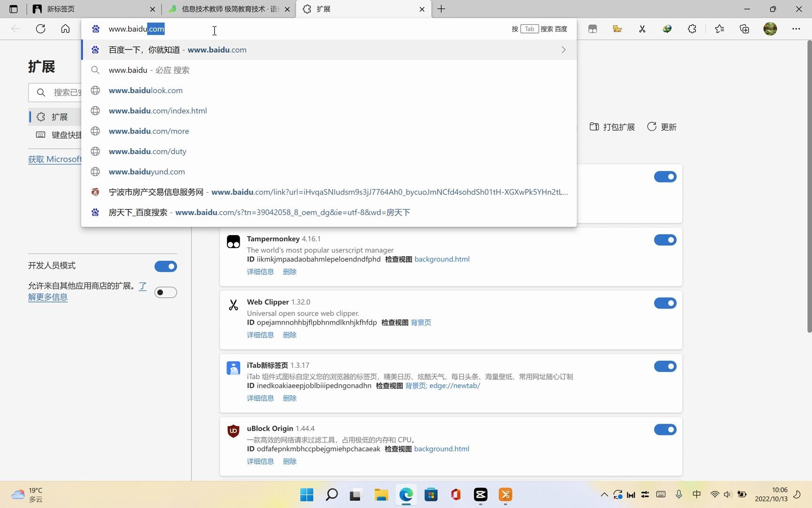This screenshot has width=812, height=508.
Task: Expand the 百度一下 suggestion arrow
Action: (x=563, y=50)
